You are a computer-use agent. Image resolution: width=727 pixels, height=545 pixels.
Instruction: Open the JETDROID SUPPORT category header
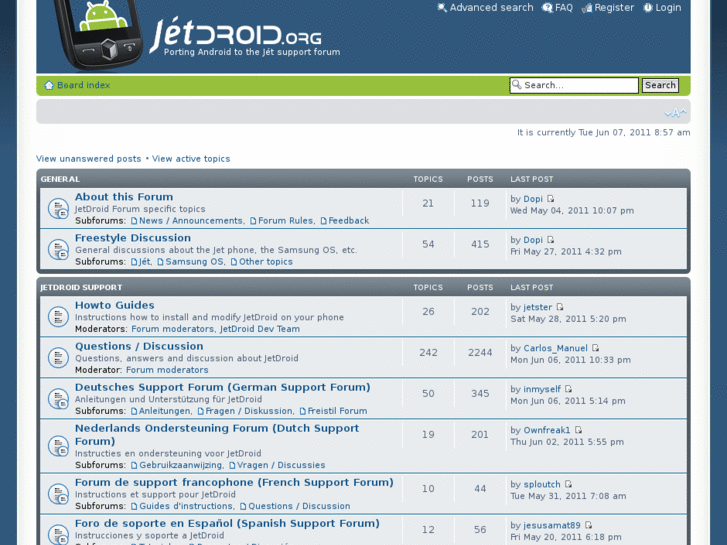tap(81, 288)
